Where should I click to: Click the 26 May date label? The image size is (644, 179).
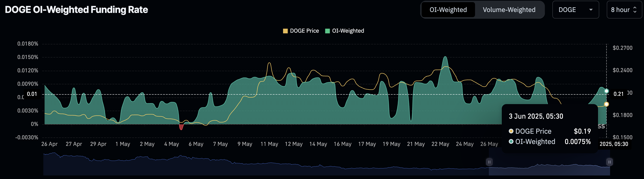pyautogui.click(x=489, y=144)
